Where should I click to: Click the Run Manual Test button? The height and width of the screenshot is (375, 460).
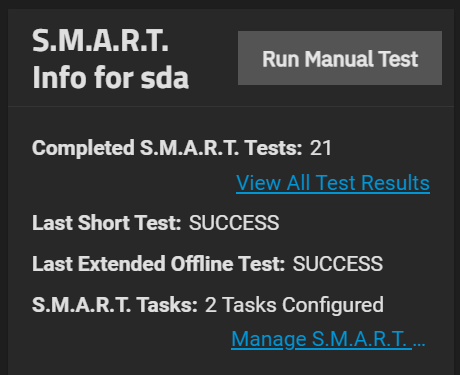(x=340, y=58)
